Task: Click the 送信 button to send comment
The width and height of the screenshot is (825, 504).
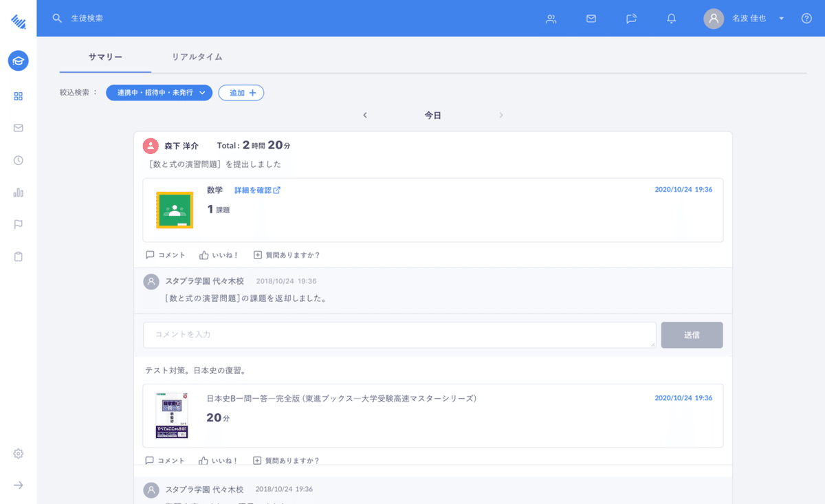Action: 692,335
